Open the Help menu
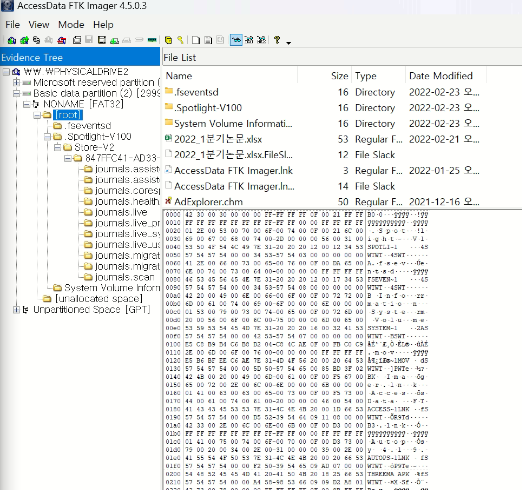Viewport: 522px width, 490px height. click(x=103, y=25)
